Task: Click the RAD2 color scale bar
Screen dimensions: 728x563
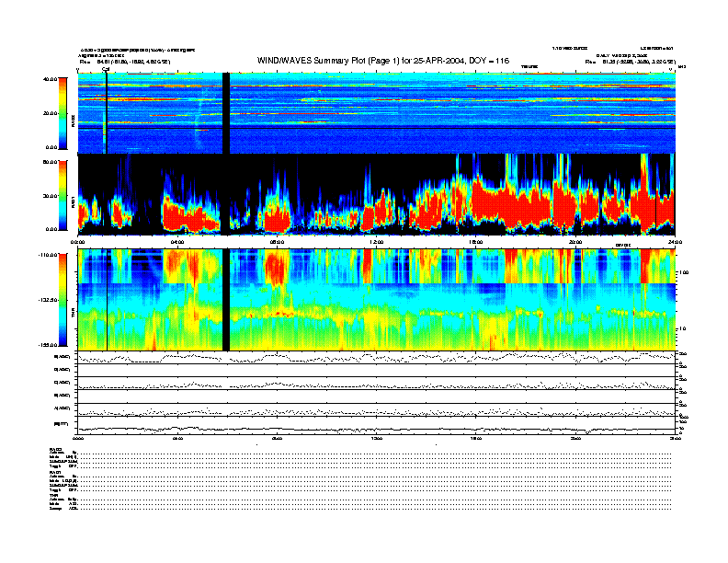Action: [64, 113]
